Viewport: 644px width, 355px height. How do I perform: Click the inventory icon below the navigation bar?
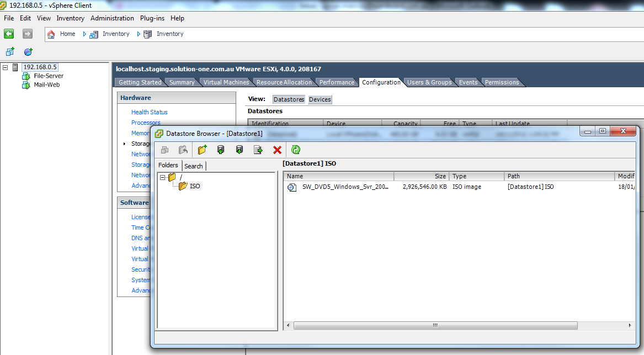(9, 51)
